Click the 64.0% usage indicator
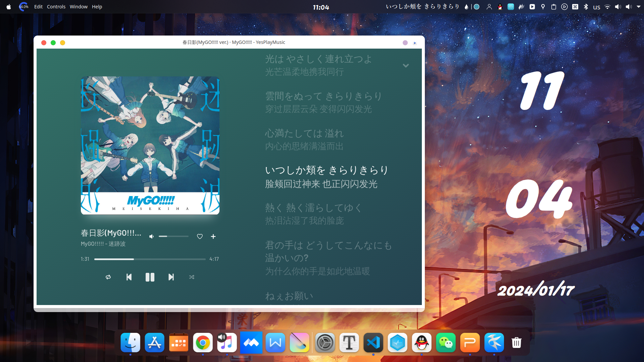Screen dimensions: 644x362 point(23,7)
